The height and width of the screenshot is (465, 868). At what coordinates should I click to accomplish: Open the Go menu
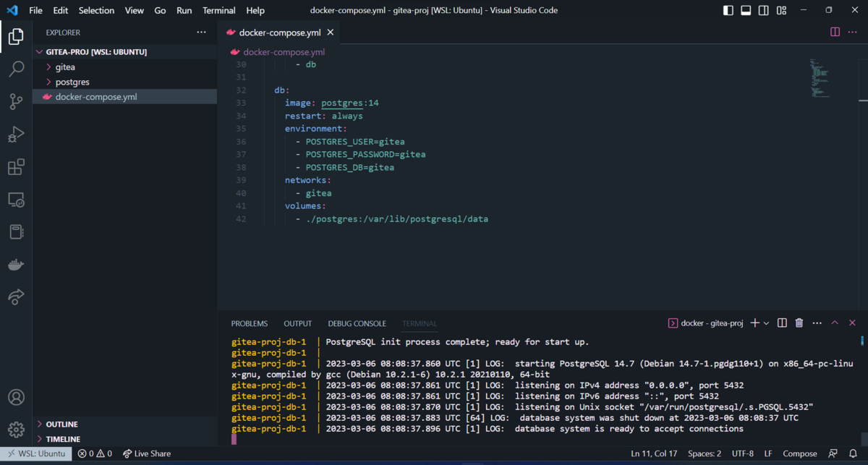pos(160,10)
